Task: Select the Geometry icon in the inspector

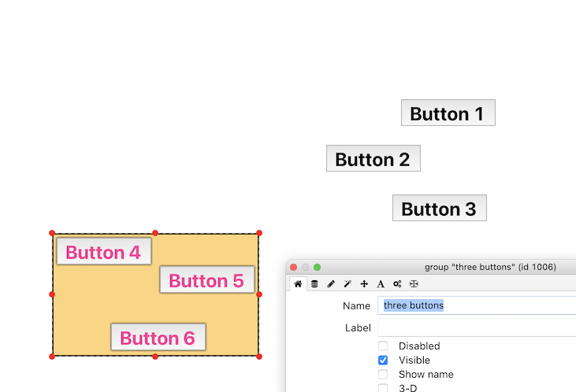Action: [414, 283]
